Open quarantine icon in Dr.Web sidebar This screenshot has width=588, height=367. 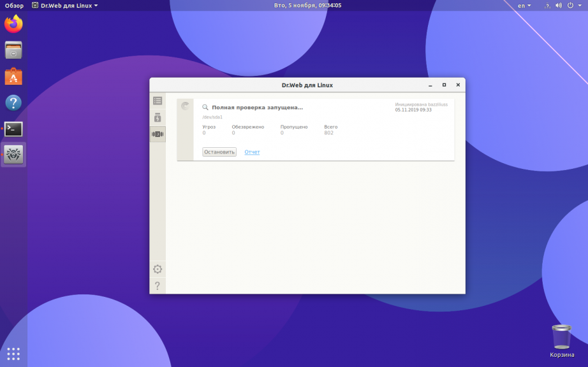click(x=158, y=118)
